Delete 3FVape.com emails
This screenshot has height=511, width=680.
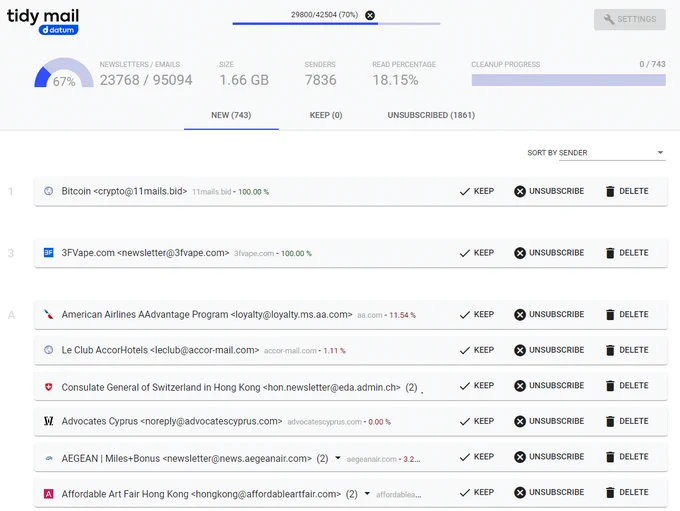(x=627, y=253)
